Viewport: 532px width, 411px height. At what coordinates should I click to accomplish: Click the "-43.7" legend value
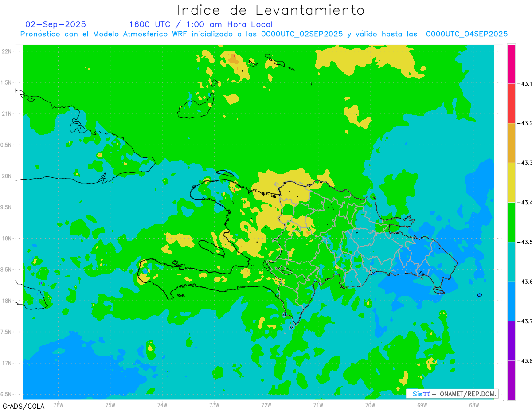pos(525,321)
